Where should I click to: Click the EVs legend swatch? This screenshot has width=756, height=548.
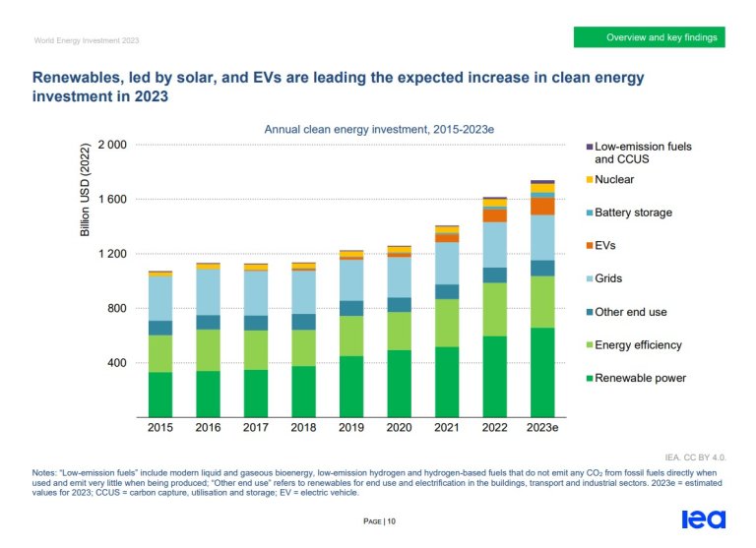tap(590, 246)
